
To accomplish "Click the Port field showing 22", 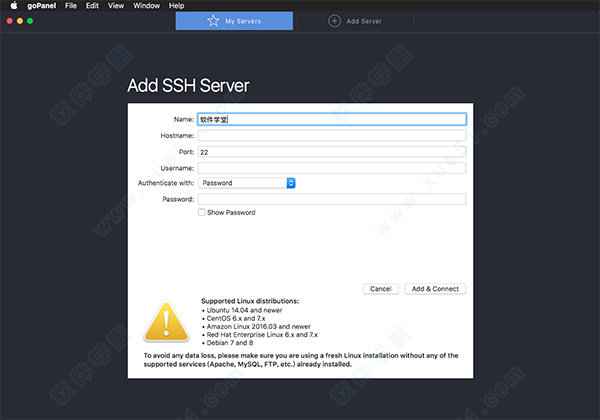I will [332, 152].
